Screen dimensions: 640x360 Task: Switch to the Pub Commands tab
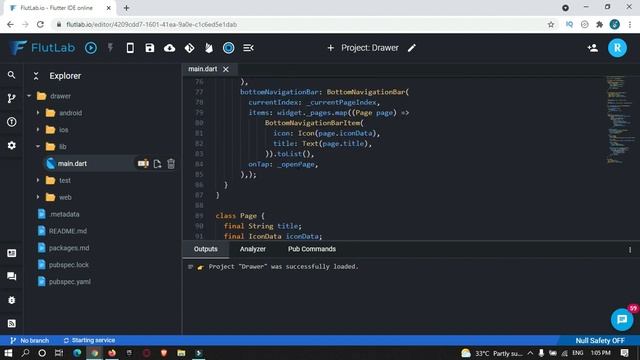pyautogui.click(x=312, y=249)
